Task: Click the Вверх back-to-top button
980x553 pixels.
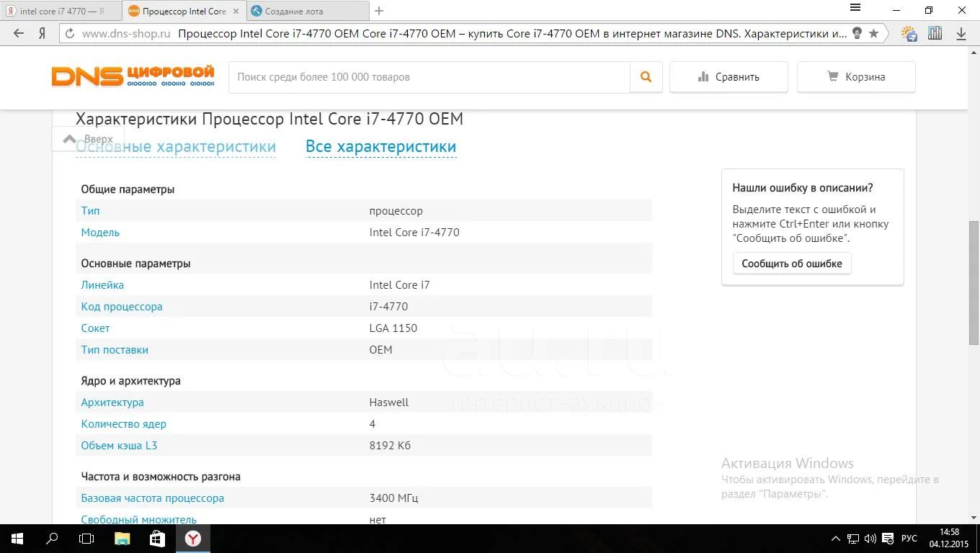Action: 88,139
